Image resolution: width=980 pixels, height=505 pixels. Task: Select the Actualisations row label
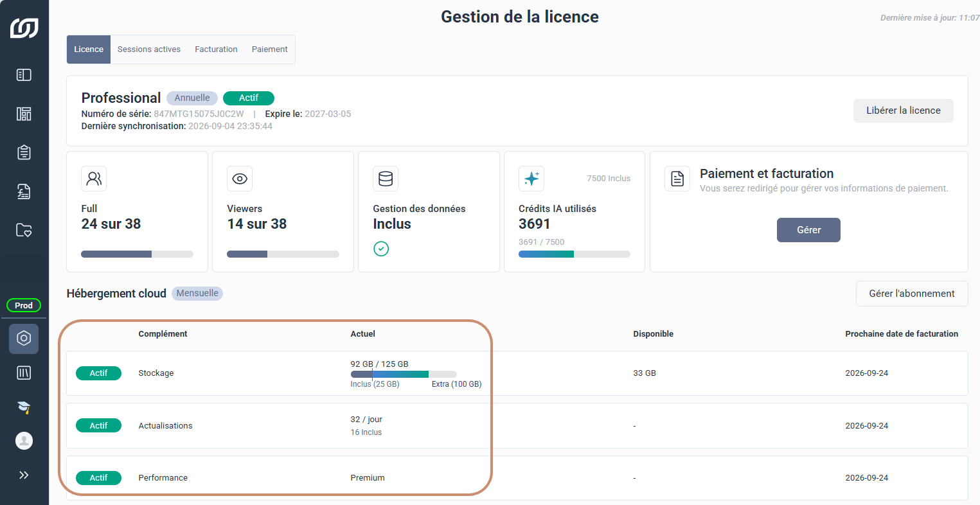click(x=165, y=426)
